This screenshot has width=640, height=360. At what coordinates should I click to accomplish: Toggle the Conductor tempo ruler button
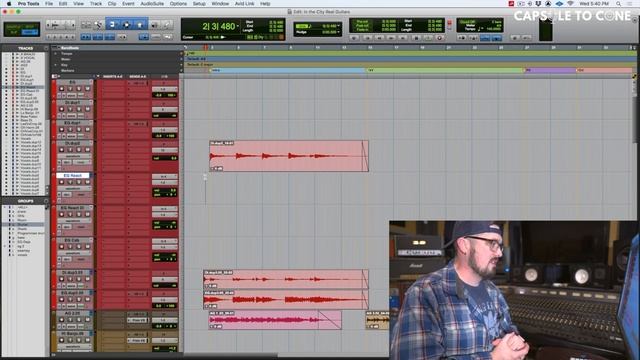click(496, 38)
